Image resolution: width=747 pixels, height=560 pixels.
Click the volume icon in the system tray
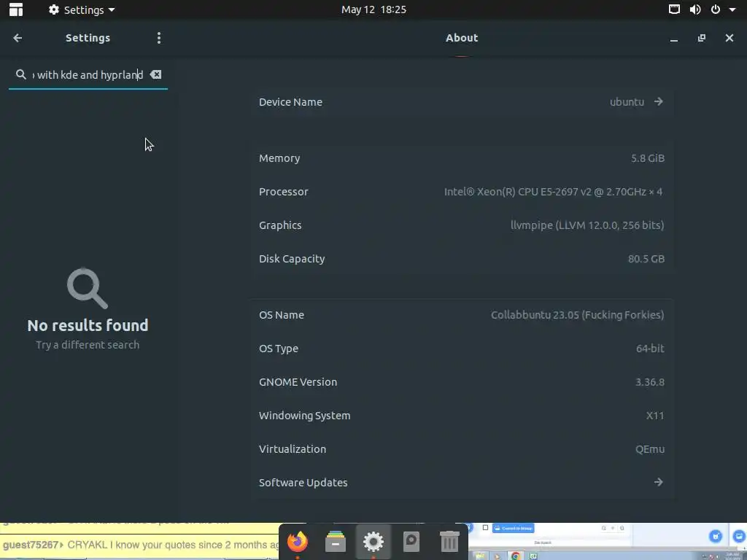click(x=695, y=9)
